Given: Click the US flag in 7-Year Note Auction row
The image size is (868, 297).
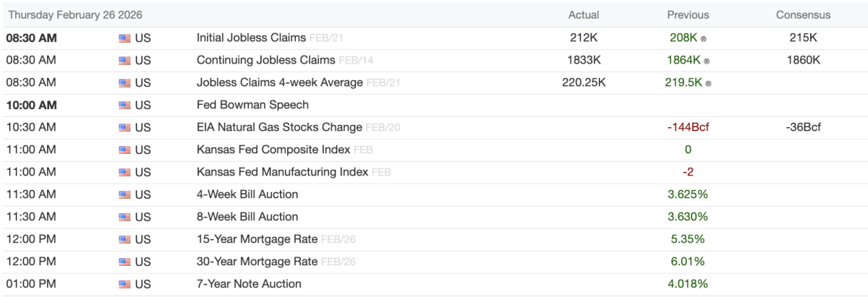Looking at the screenshot, I should [124, 284].
